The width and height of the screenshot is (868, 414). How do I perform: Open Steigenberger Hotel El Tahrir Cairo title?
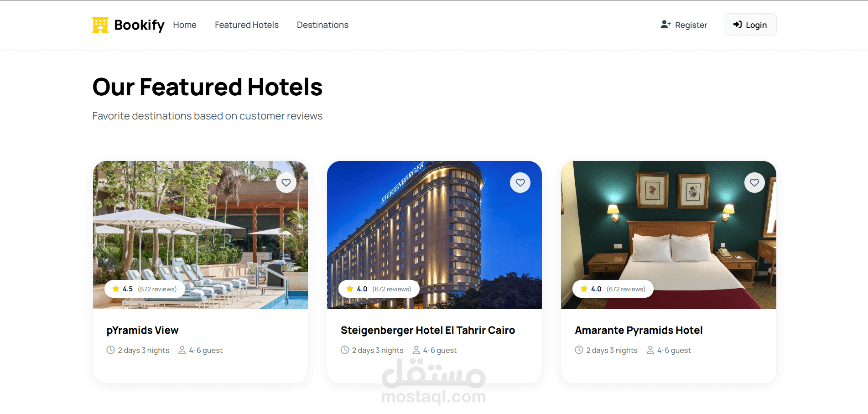(428, 330)
